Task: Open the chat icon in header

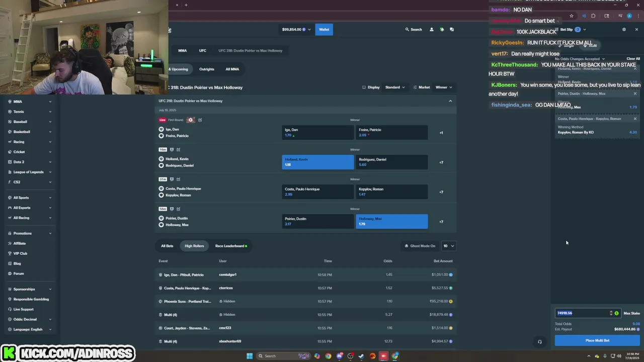Action: click(452, 30)
